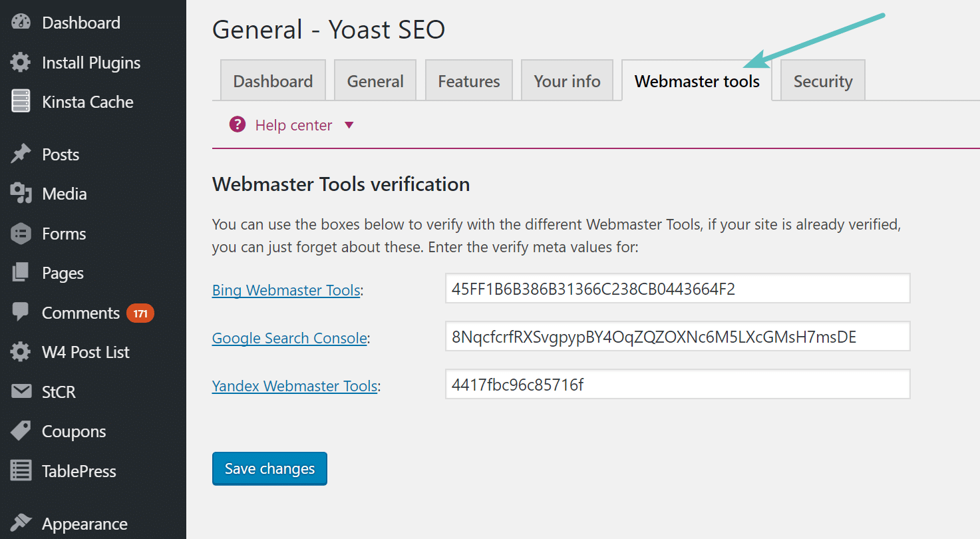Go to the Security tab
The height and width of the screenshot is (539, 980).
(x=822, y=81)
